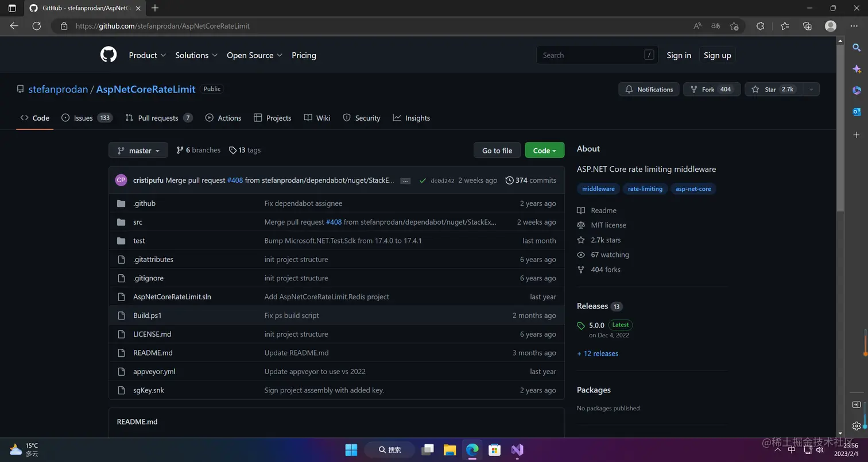Fork the repository with Fork button
Image resolution: width=868 pixels, height=462 pixels.
point(712,89)
